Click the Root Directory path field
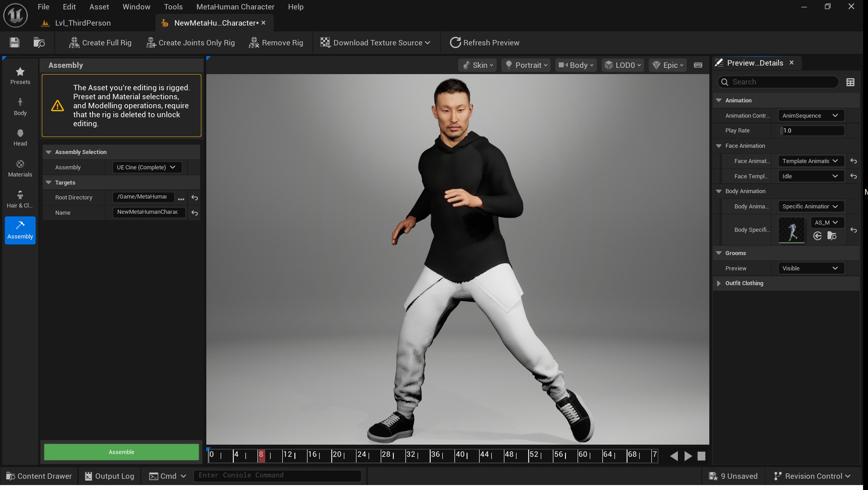Screen dimensions: 868x490 pos(143,197)
